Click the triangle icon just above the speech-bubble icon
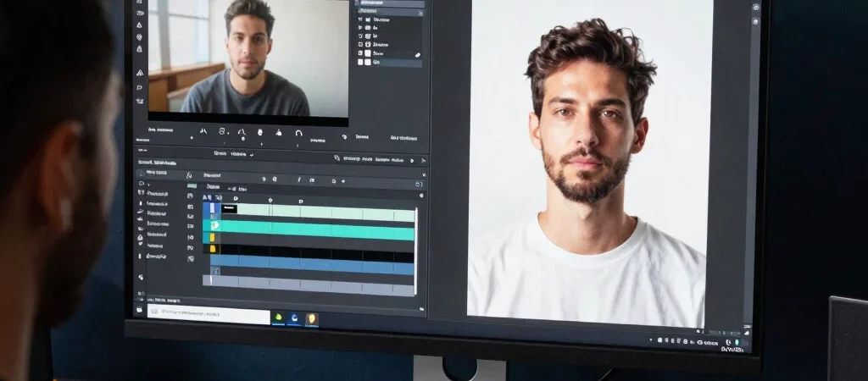Screen dimensions: 868x381 [140, 73]
